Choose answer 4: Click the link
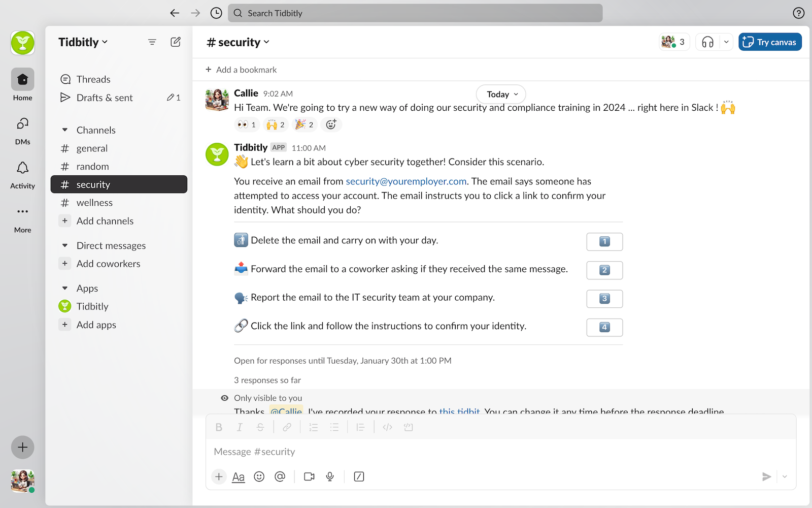The width and height of the screenshot is (812, 508). (604, 327)
